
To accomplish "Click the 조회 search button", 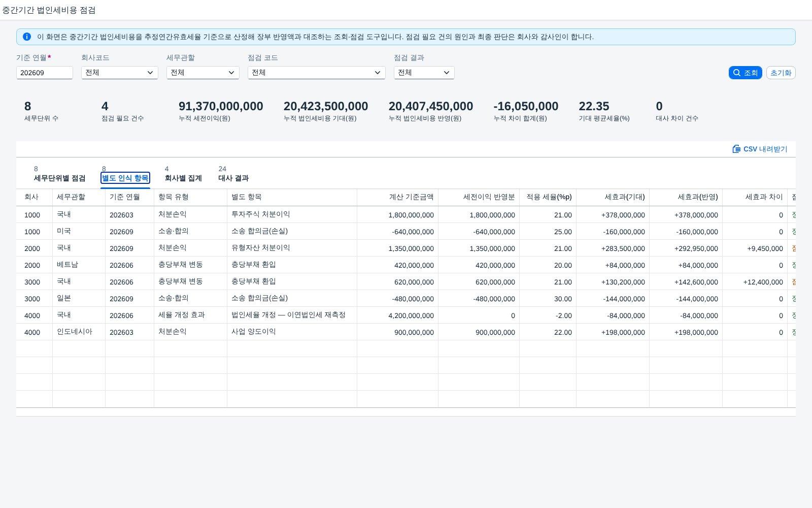I will click(745, 73).
